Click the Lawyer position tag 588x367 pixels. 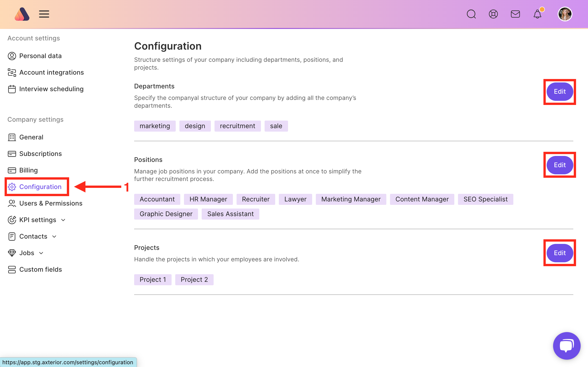pyautogui.click(x=295, y=199)
